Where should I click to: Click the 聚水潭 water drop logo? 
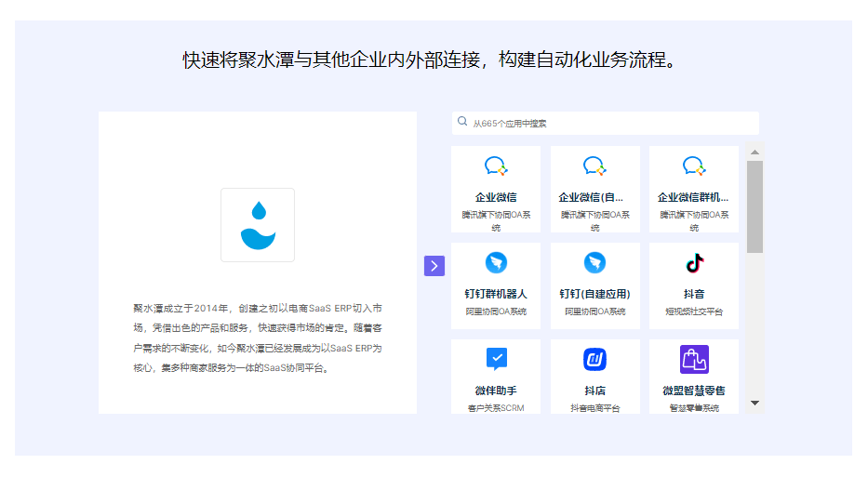[258, 225]
